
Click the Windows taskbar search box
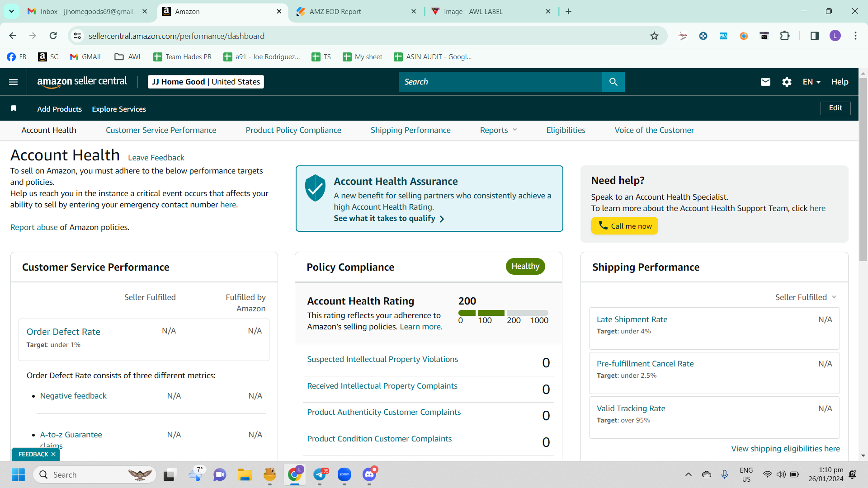[94, 474]
